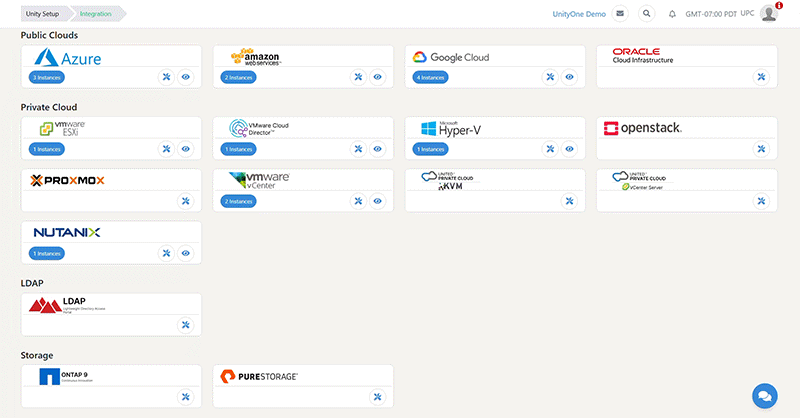The width and height of the screenshot is (800, 418).
Task: Open search with the magnifier icon
Action: tap(646, 14)
